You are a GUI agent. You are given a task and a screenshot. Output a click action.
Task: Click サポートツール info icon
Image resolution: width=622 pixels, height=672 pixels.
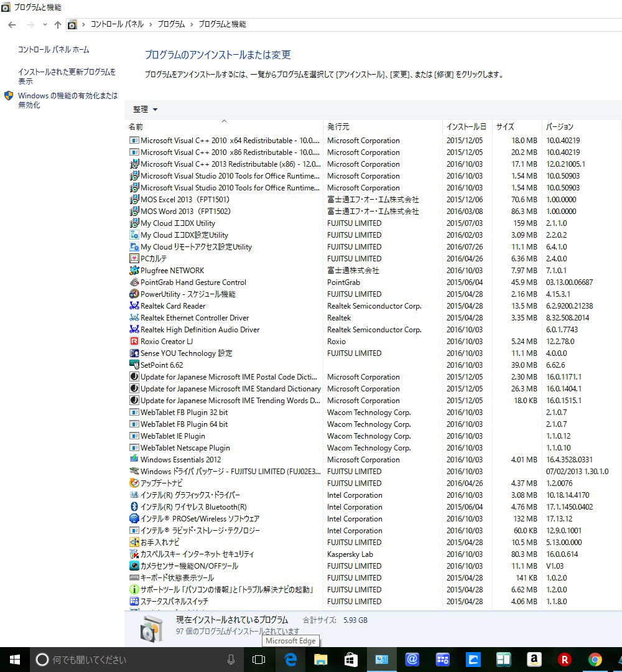pyautogui.click(x=134, y=590)
